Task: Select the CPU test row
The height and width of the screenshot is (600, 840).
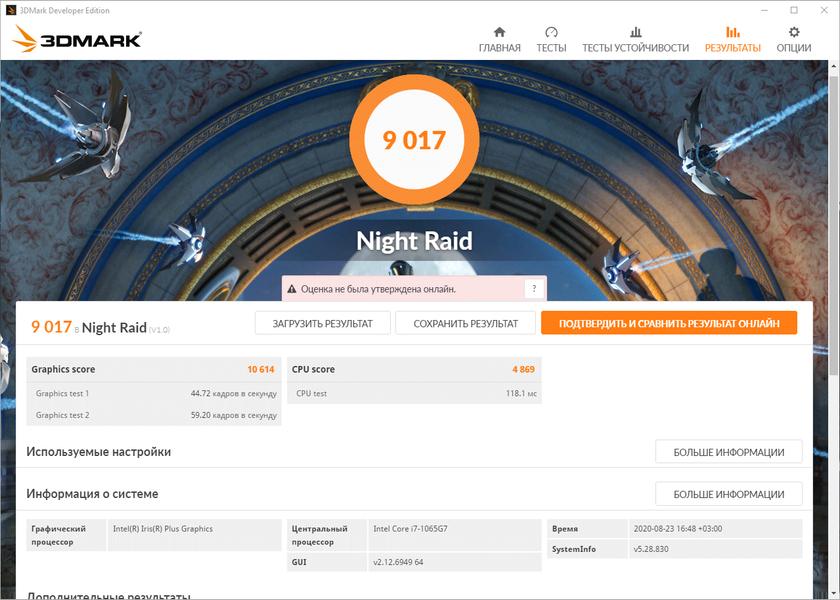Action: pyautogui.click(x=414, y=393)
